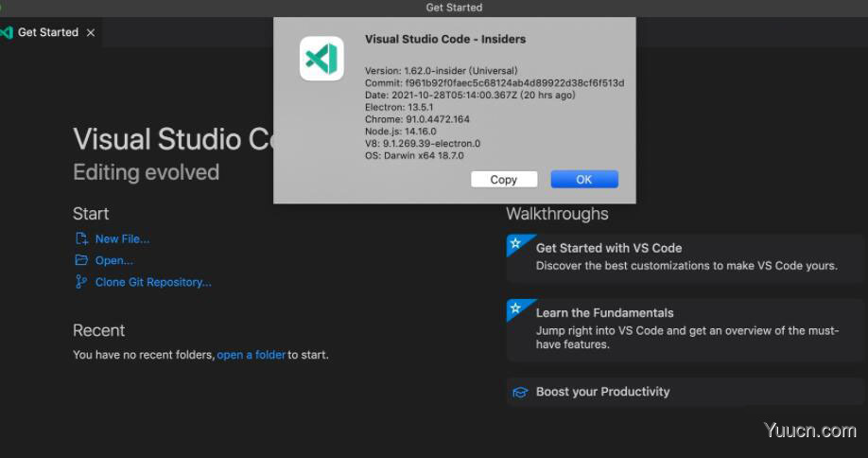The height and width of the screenshot is (458, 868).
Task: Click the 'Visual Studio Code - Insiders' dialog title
Action: [445, 40]
